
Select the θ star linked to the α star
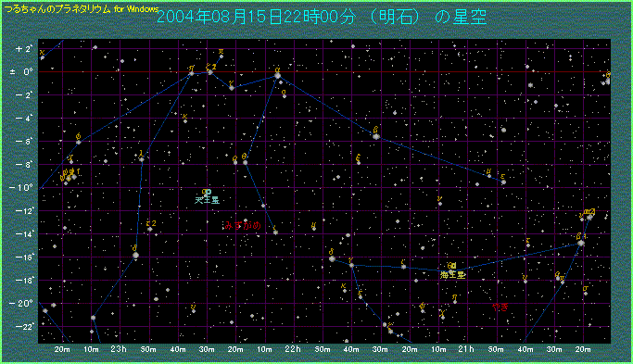(x=245, y=163)
